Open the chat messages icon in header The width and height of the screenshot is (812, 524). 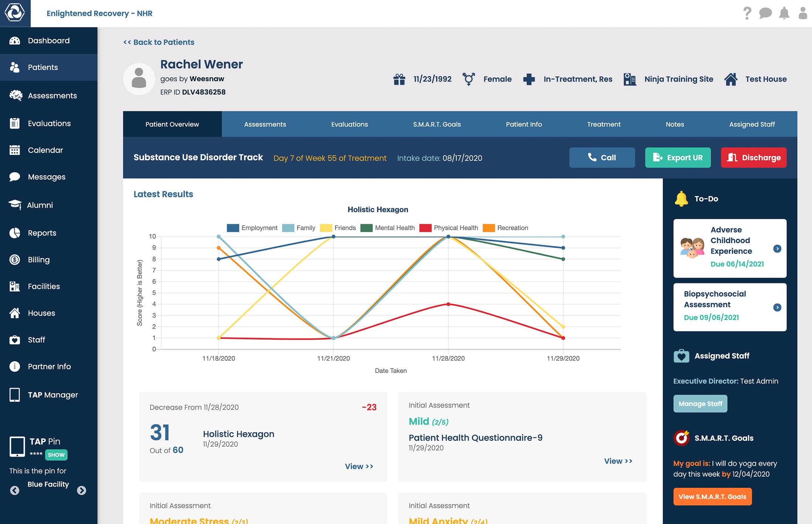[x=765, y=13]
